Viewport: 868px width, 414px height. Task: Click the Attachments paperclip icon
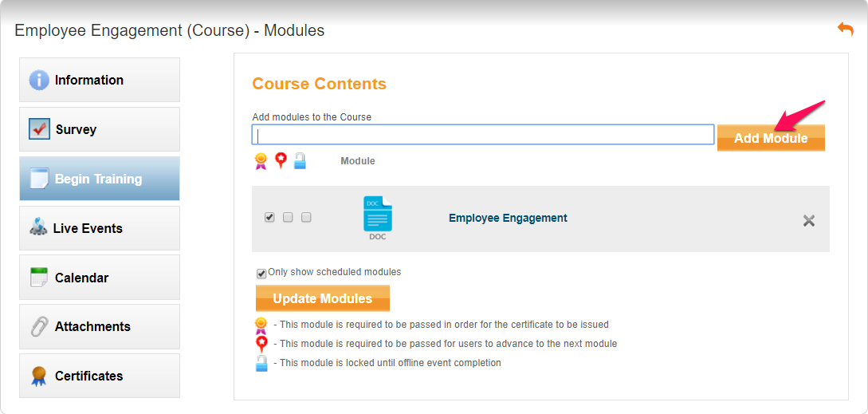pyautogui.click(x=39, y=326)
